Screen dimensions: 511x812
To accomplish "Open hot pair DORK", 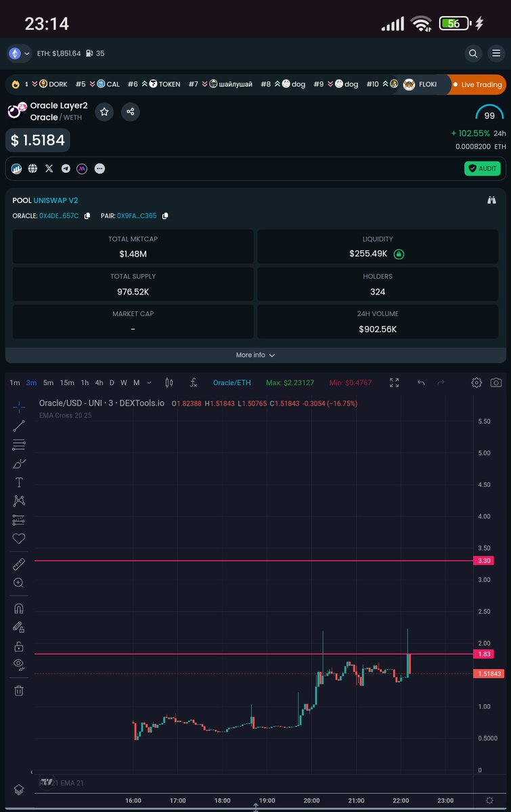I will click(53, 85).
